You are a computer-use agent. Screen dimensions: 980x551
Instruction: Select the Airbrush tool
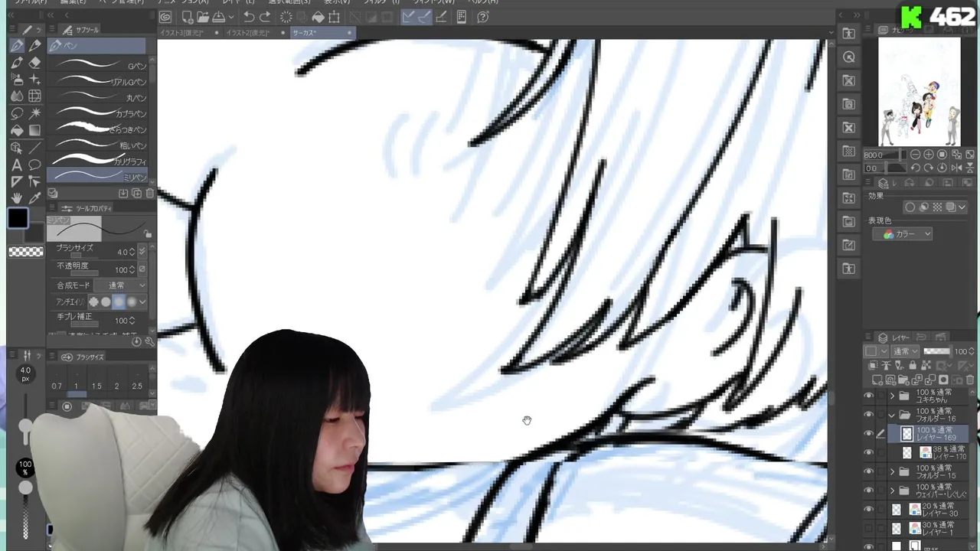pos(17,80)
